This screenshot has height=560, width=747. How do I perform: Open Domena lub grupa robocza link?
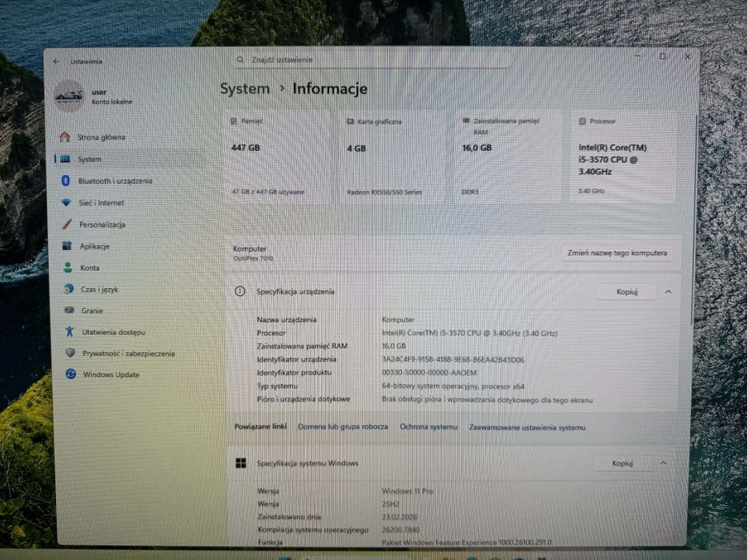tap(343, 426)
